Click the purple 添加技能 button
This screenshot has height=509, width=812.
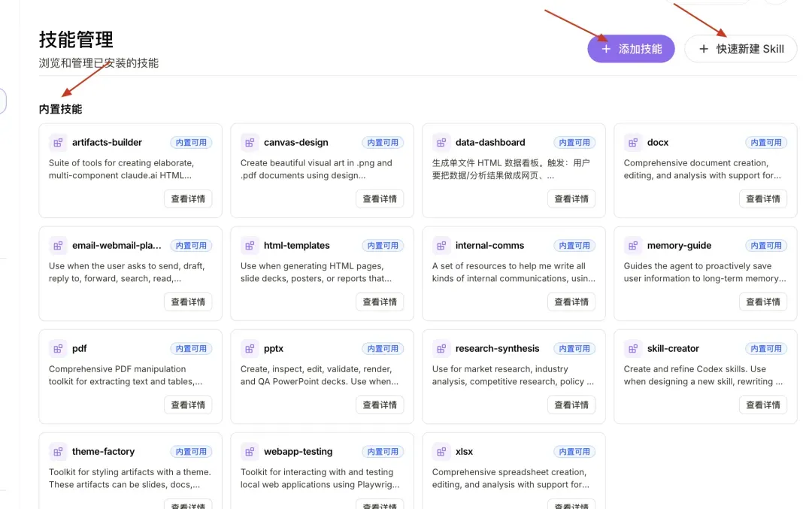click(631, 49)
